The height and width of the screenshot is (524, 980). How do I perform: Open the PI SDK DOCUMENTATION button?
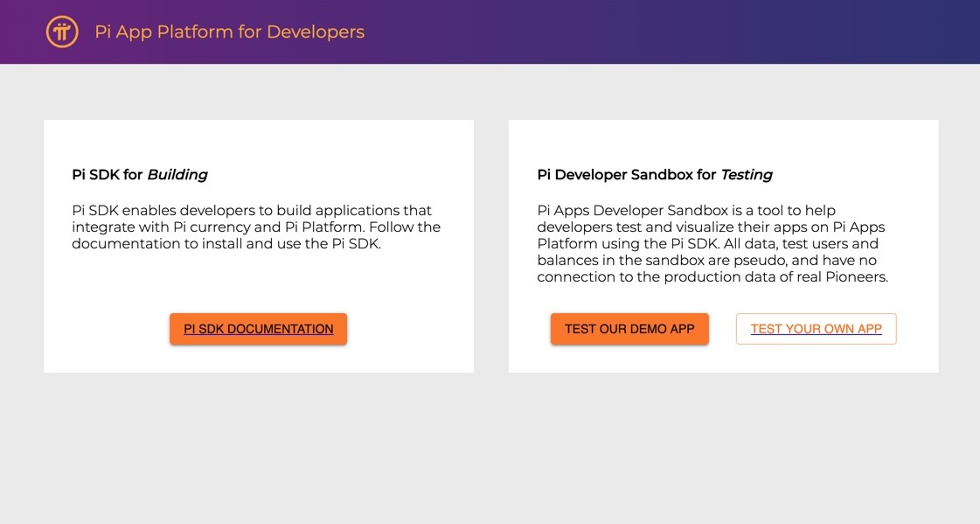(x=258, y=329)
